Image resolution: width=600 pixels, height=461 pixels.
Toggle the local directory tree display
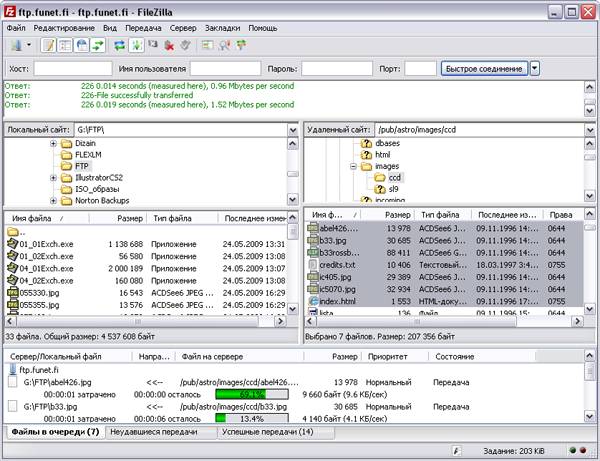click(x=65, y=46)
